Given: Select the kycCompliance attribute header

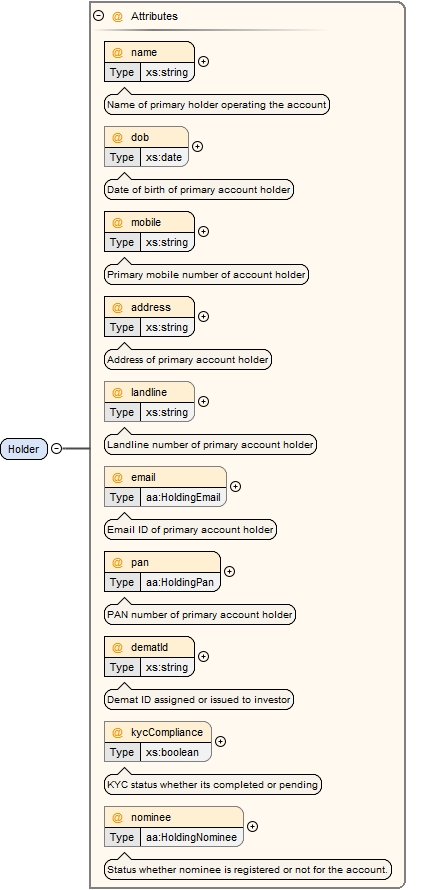Looking at the screenshot, I should click(x=158, y=732).
